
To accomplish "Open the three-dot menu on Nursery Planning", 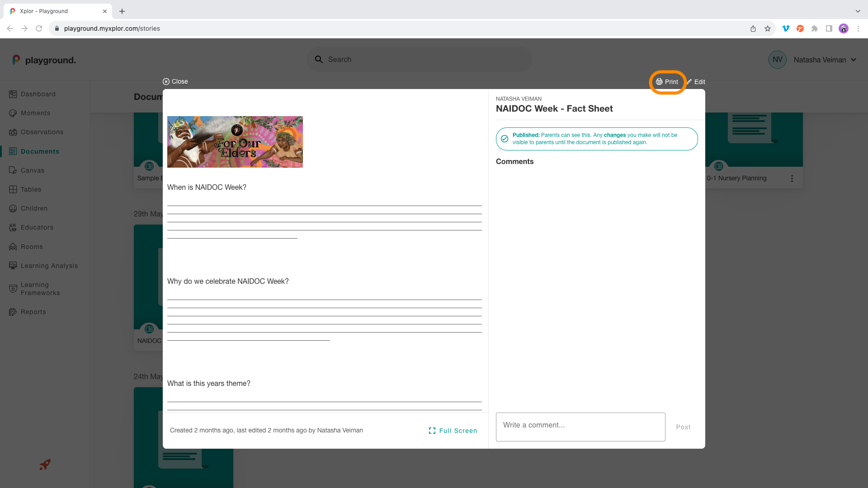I will pos(792,178).
